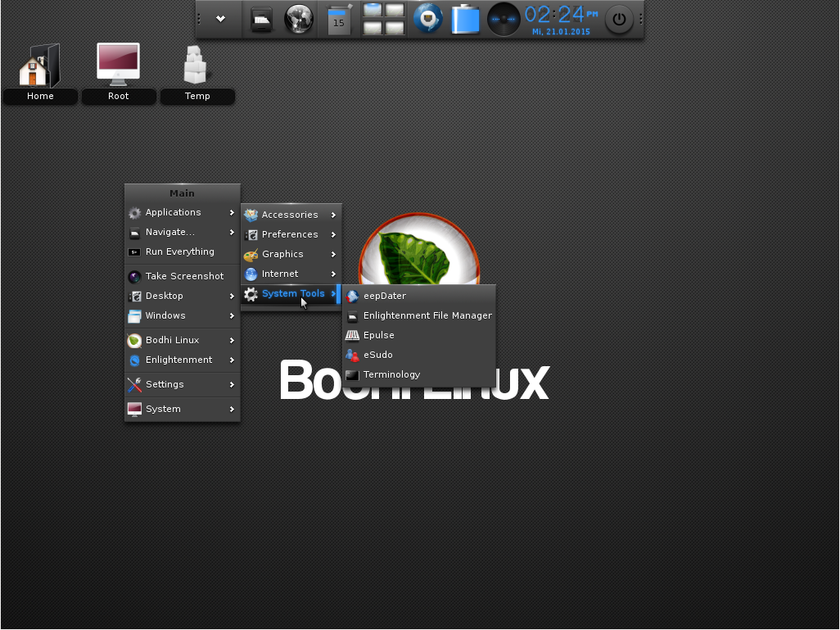840x630 pixels.
Task: Click the Windows menu item icon
Action: pyautogui.click(x=134, y=315)
